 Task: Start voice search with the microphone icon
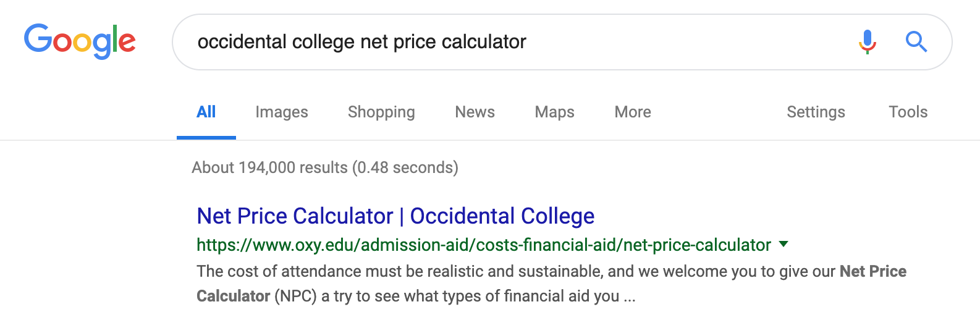pyautogui.click(x=868, y=42)
